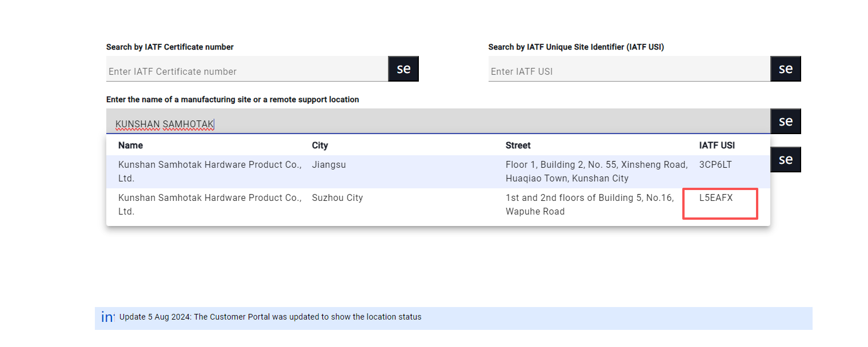This screenshot has width=868, height=347.
Task: Click the search button beside the IATF USI field
Action: (786, 68)
